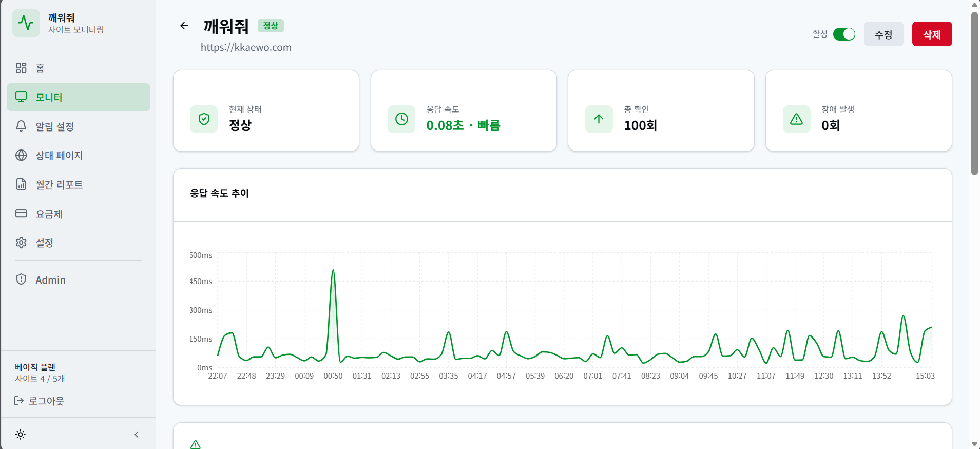The height and width of the screenshot is (449, 980).
Task: Click the 수정 edit button
Action: click(883, 34)
